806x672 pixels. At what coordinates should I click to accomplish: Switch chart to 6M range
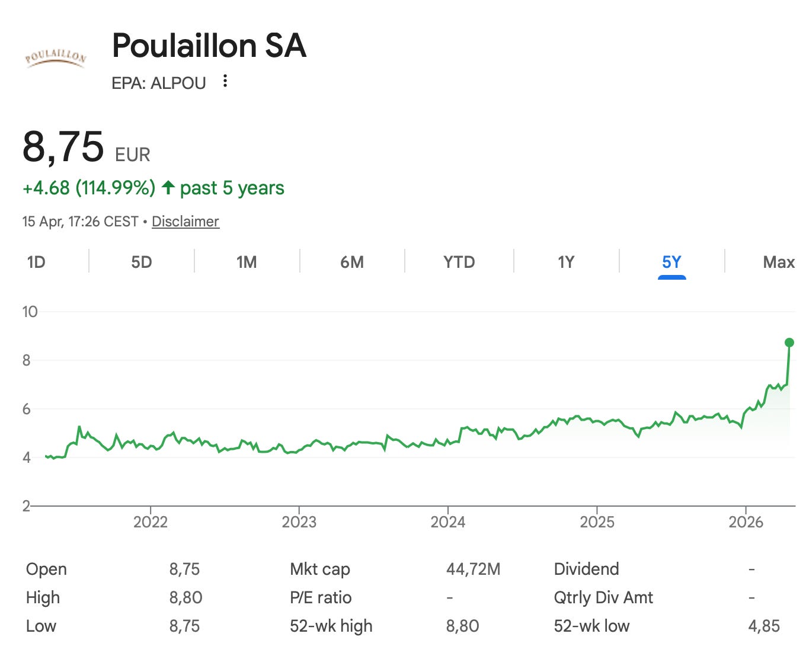(x=352, y=262)
